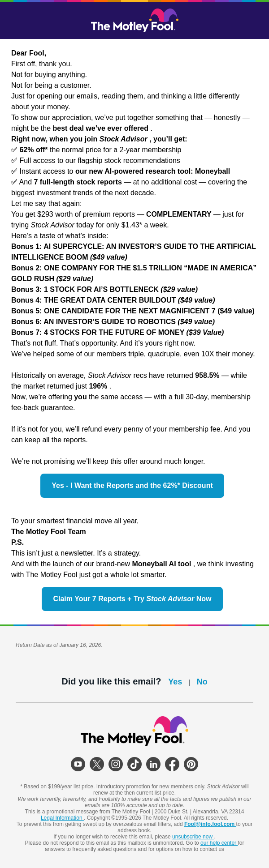Screen dimensions: 269x868
Task: Visit the Instagram social icon
Action: tap(116, 764)
